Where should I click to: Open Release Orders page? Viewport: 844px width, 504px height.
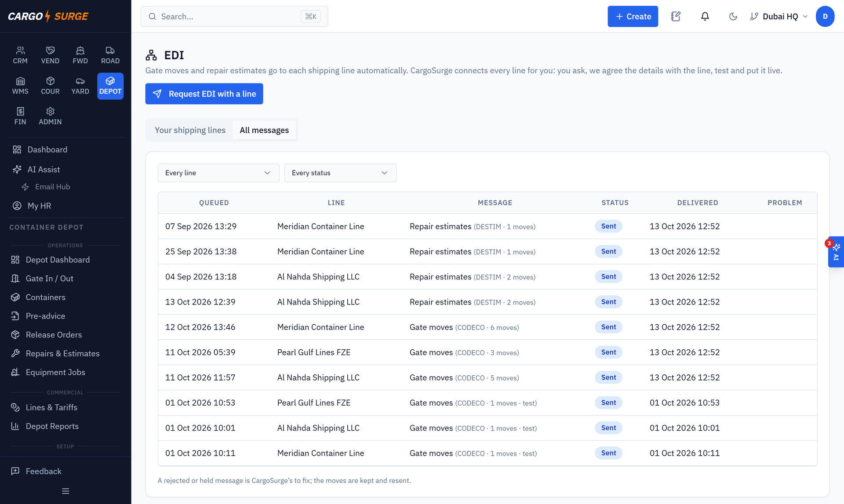click(x=65, y=334)
